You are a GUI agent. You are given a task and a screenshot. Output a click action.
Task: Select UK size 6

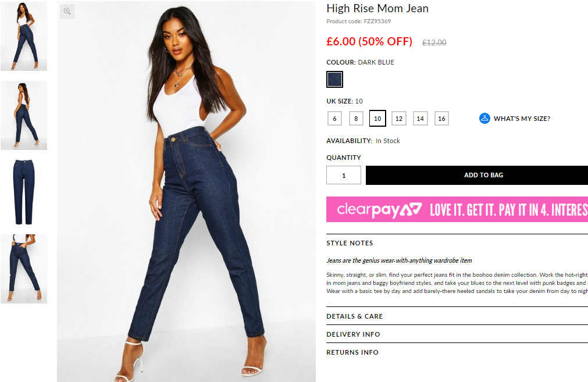[x=334, y=119]
